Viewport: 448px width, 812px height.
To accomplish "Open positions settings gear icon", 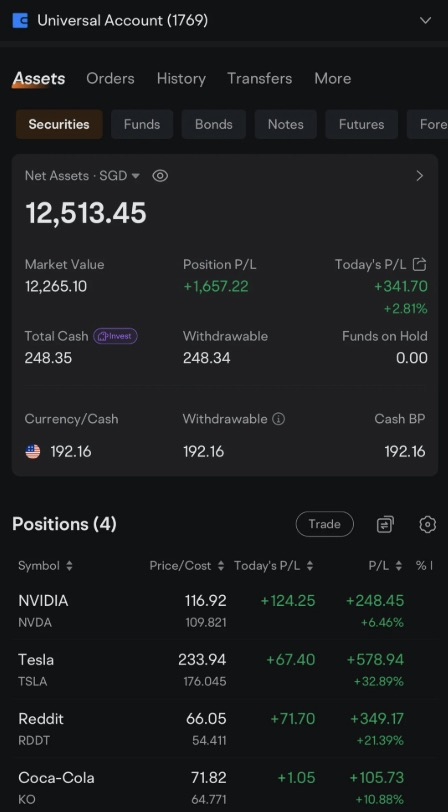I will point(427,525).
